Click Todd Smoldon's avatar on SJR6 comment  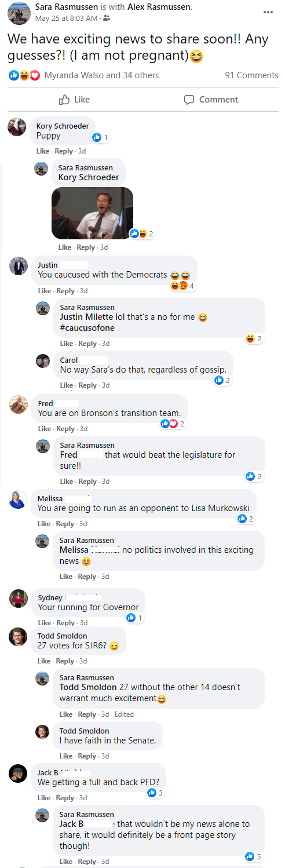pos(18,636)
